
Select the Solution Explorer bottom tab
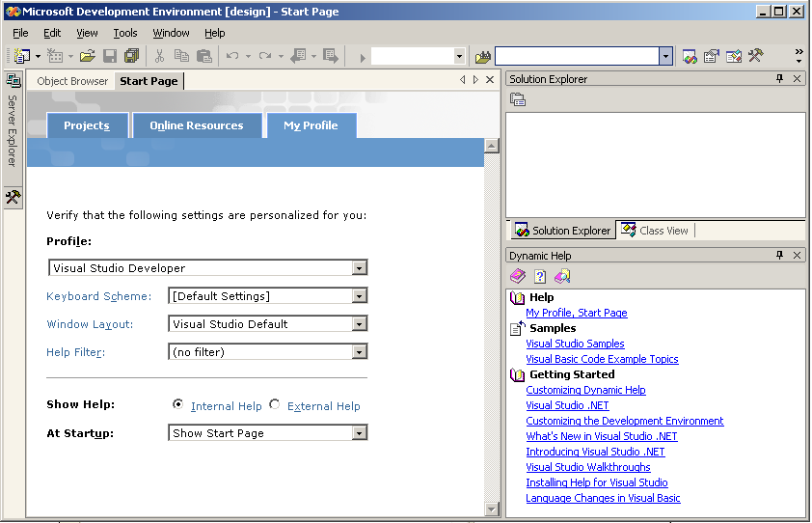click(563, 231)
